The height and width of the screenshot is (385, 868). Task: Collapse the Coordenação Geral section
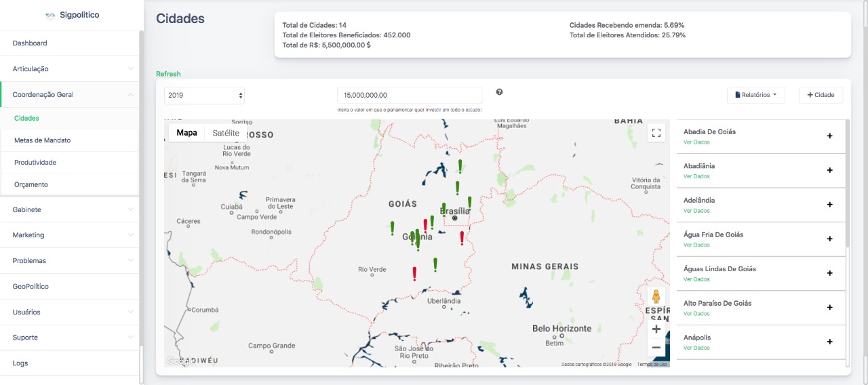71,95
